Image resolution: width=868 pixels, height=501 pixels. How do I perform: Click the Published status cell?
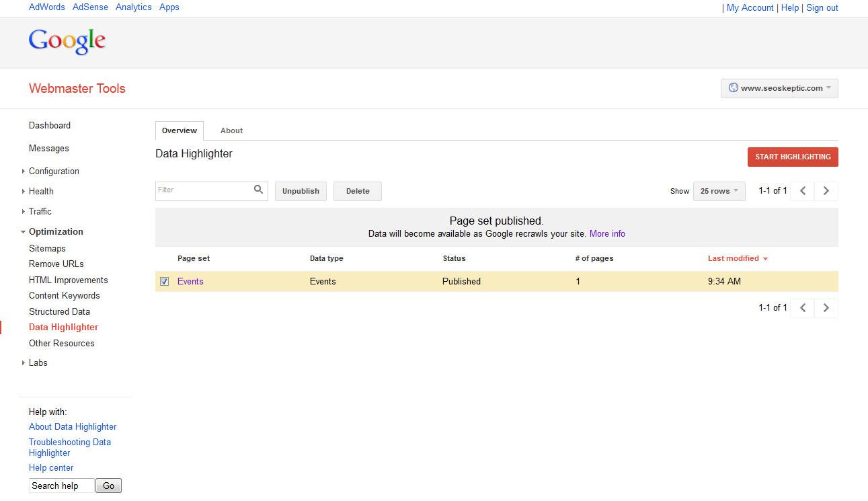click(461, 282)
